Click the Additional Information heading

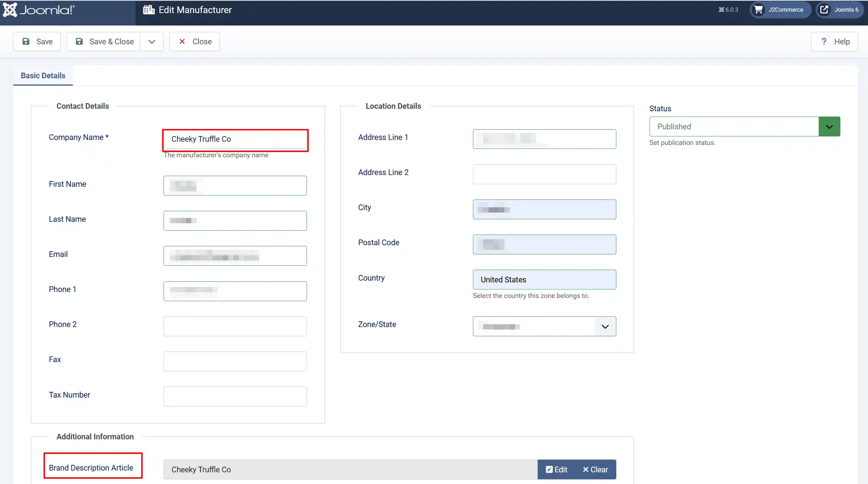tap(95, 437)
